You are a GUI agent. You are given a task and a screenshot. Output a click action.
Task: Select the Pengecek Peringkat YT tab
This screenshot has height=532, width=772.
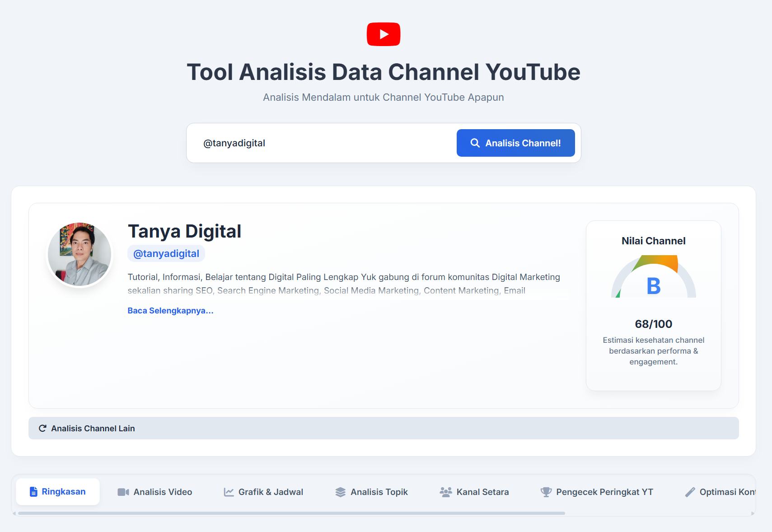(597, 492)
